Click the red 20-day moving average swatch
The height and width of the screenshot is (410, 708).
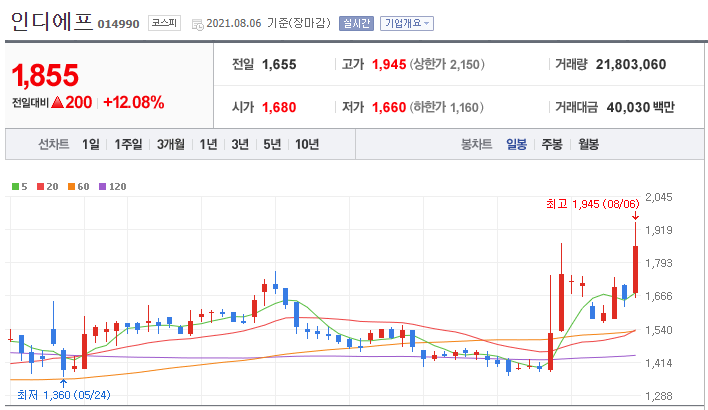(41, 186)
